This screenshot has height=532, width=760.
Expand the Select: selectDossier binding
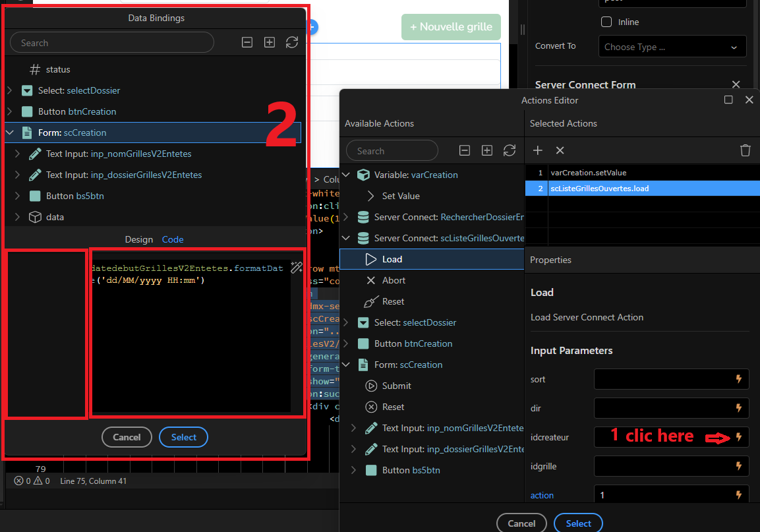click(x=9, y=90)
